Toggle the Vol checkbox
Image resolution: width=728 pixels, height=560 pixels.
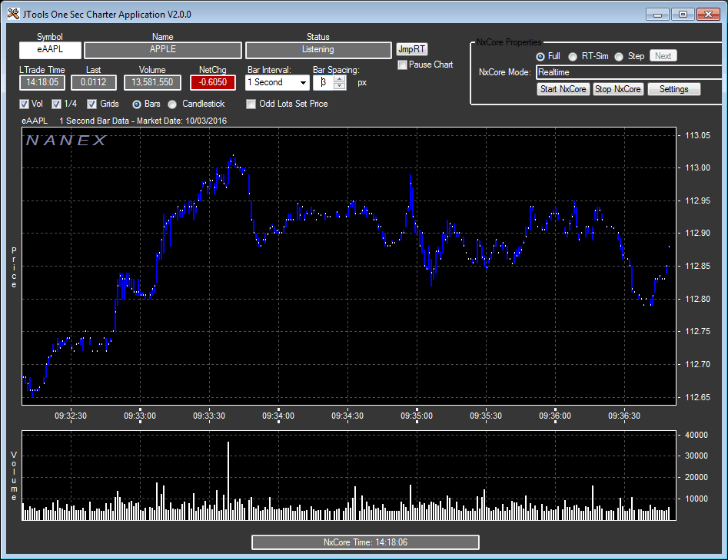click(x=24, y=104)
